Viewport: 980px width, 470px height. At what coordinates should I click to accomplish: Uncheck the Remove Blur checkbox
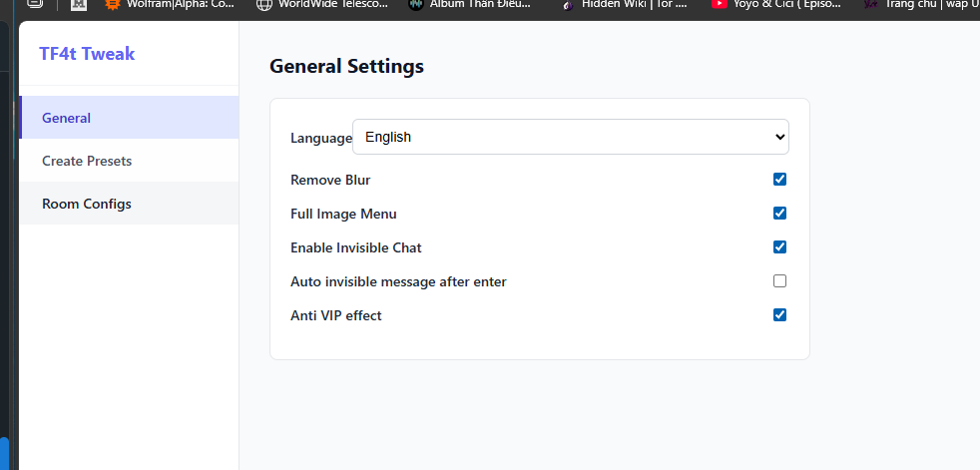tap(779, 180)
